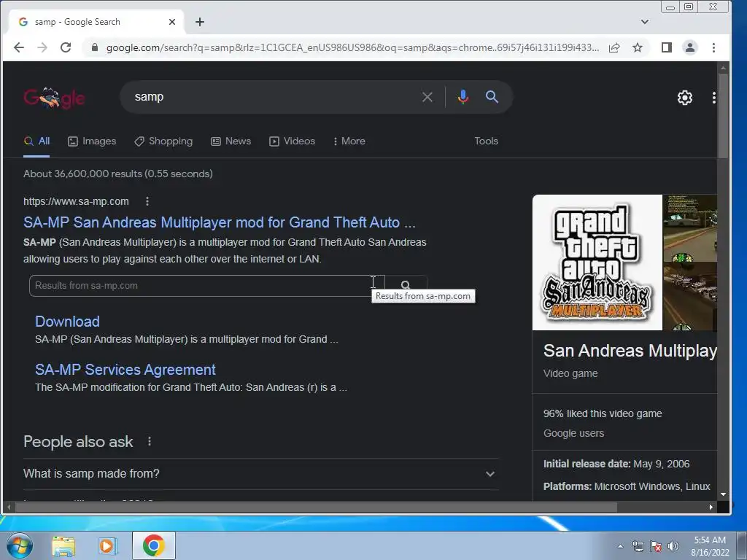Click the scroll down arrow button

723,495
